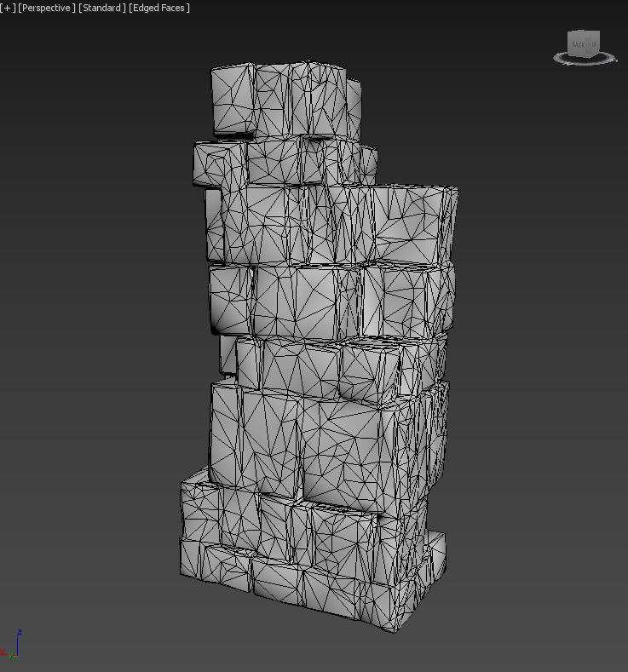This screenshot has height=672, width=628.
Task: Select the stacked blocks mesh object
Action: 320,347
